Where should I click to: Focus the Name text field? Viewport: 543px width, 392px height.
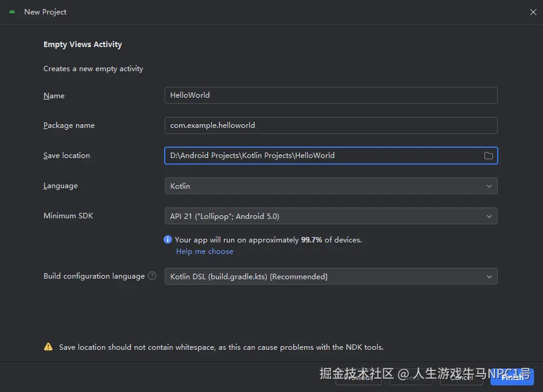[331, 95]
